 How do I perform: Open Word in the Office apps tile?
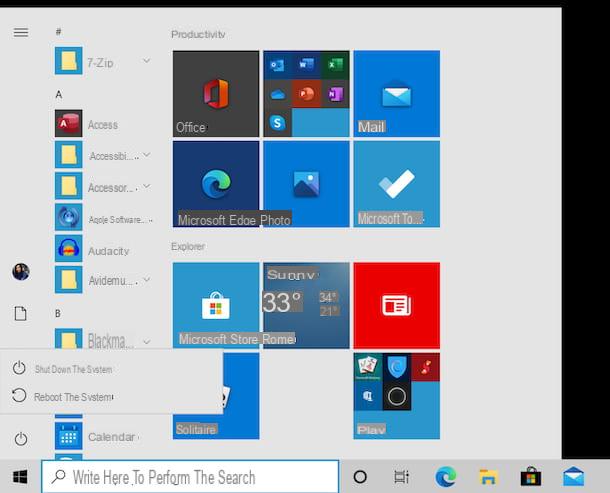[306, 65]
